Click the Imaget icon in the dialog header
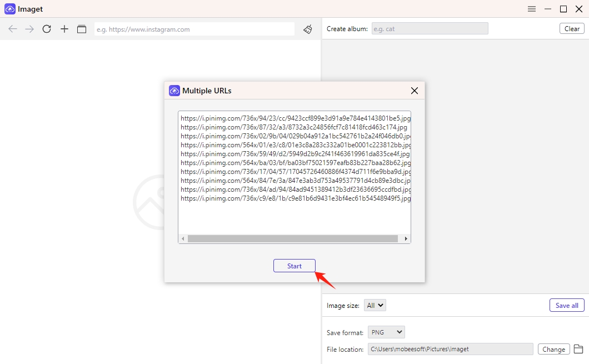 (174, 90)
